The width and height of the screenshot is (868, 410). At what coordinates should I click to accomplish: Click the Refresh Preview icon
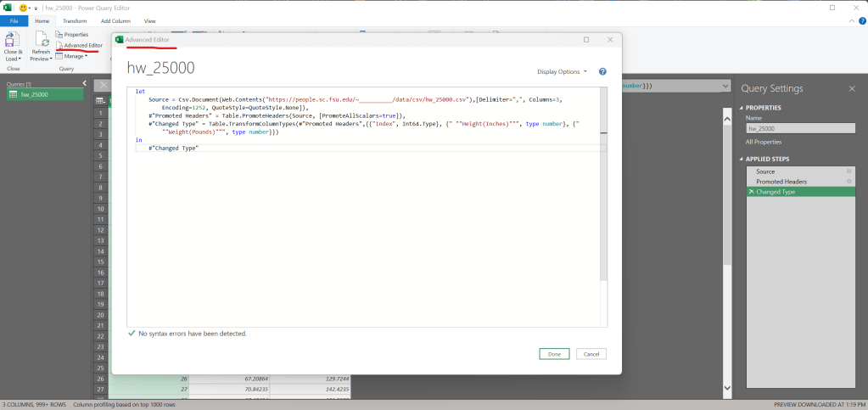tap(41, 40)
